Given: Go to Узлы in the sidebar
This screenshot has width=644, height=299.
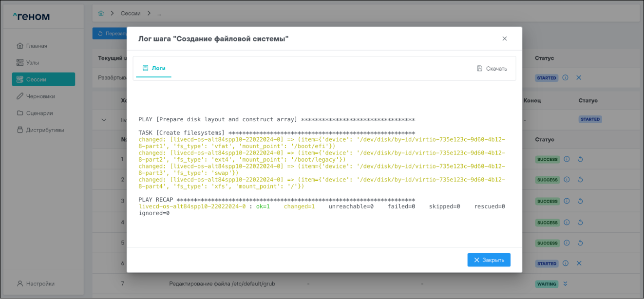Looking at the screenshot, I should pyautogui.click(x=33, y=63).
